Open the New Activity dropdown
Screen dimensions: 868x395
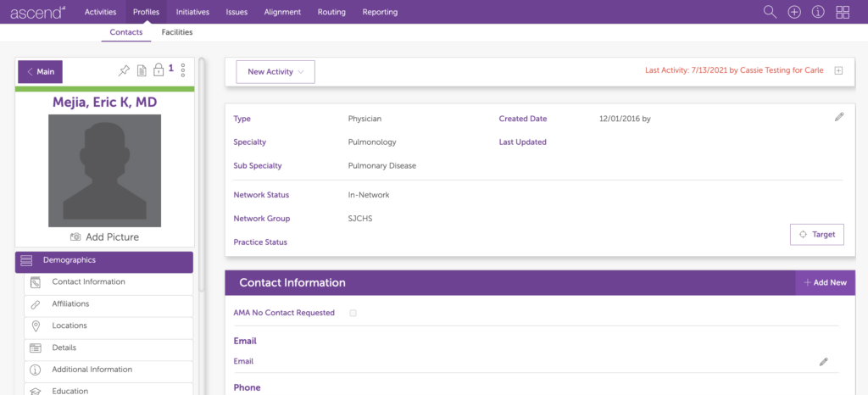point(275,72)
